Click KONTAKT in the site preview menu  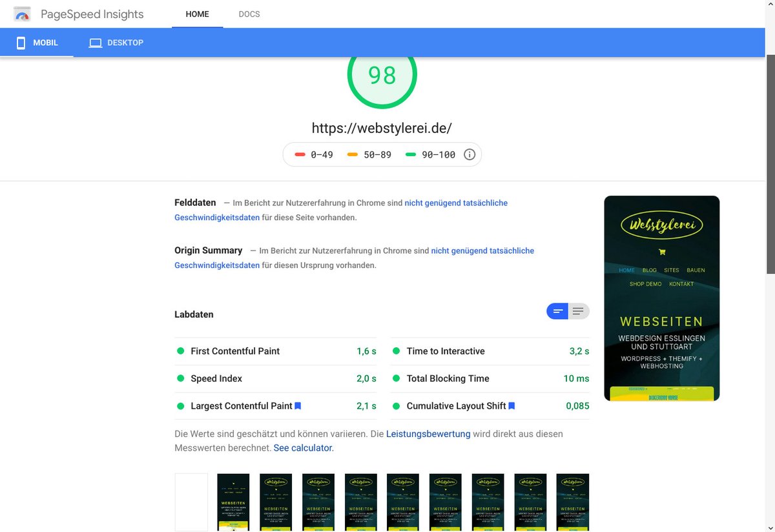pyautogui.click(x=681, y=284)
